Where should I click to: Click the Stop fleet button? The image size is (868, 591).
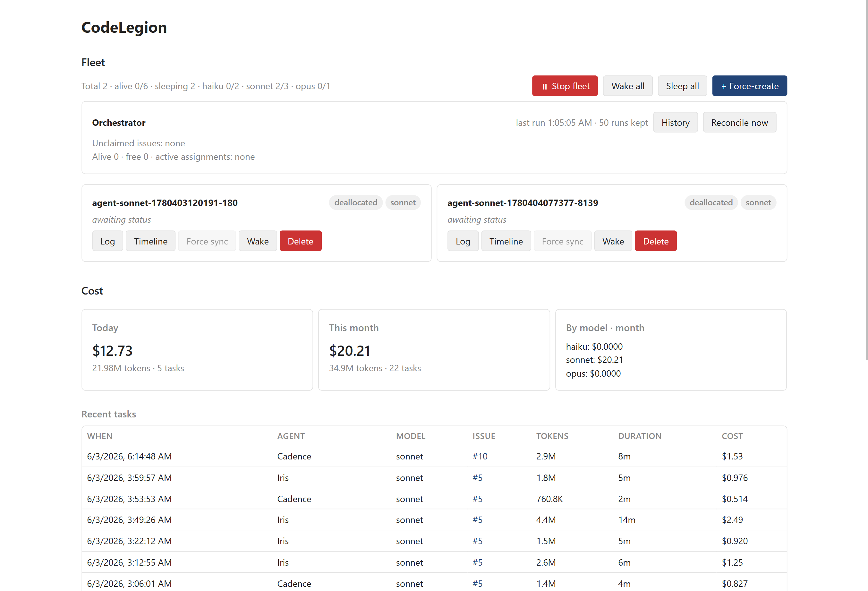pos(565,86)
